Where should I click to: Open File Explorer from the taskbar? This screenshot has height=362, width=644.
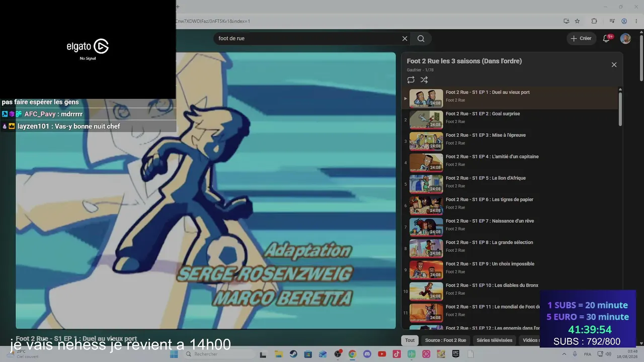tap(278, 354)
